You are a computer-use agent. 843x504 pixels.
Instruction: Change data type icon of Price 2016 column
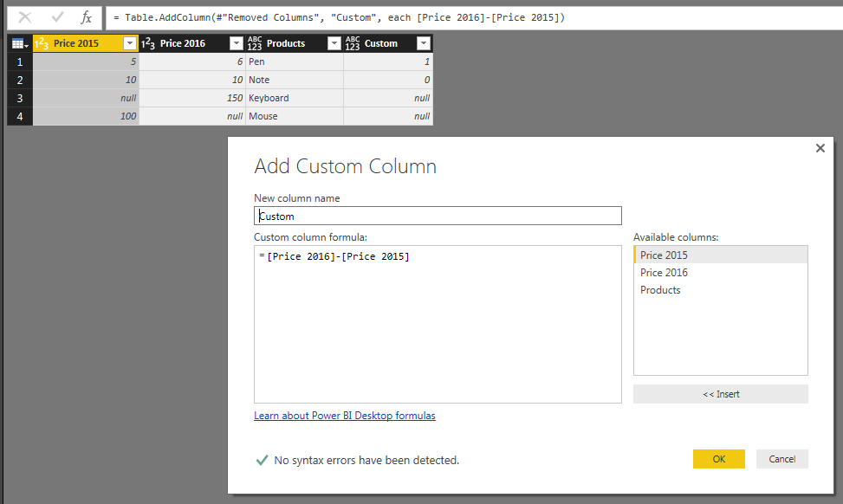click(x=148, y=43)
